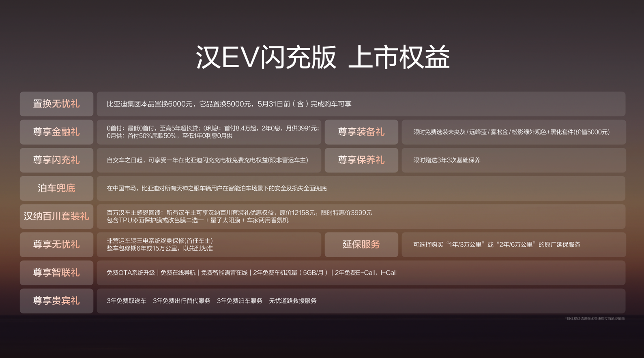This screenshot has height=358, width=644.
Task: Click the 尊享保养礼 label box
Action: tap(361, 160)
